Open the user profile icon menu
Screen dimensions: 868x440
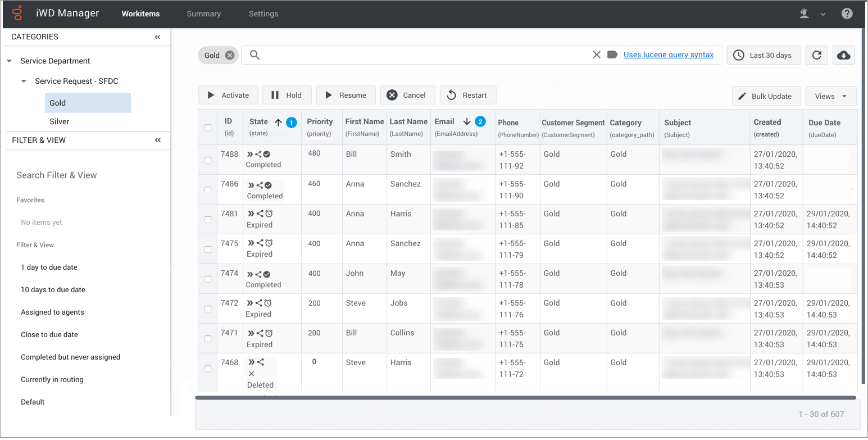(x=805, y=13)
